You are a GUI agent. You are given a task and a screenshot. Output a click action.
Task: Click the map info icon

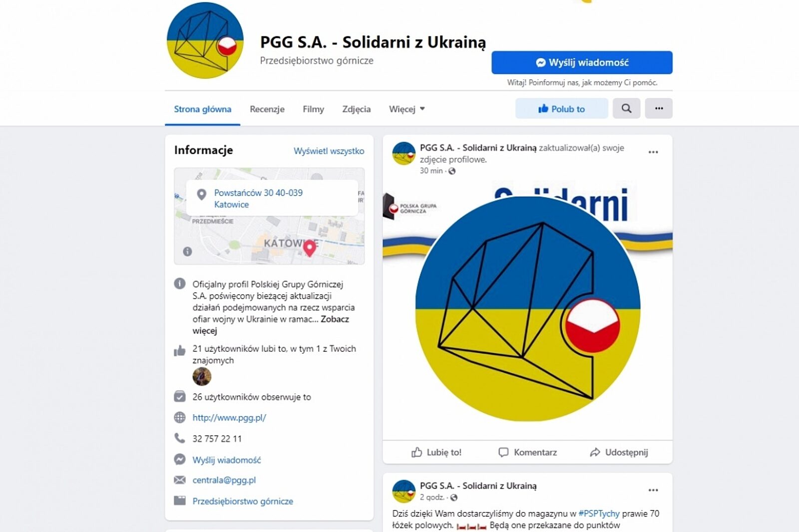pyautogui.click(x=187, y=252)
